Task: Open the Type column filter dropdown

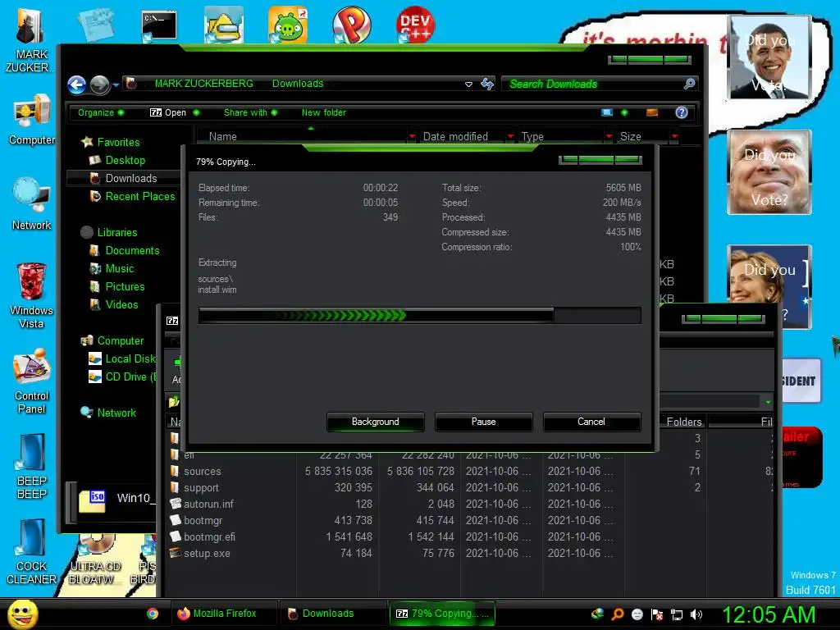Action: point(609,137)
